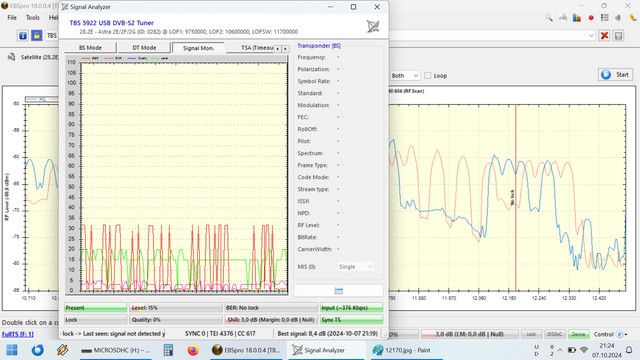640x360 pixels.
Task: Open the Windows Start menu
Action: click(x=12, y=350)
